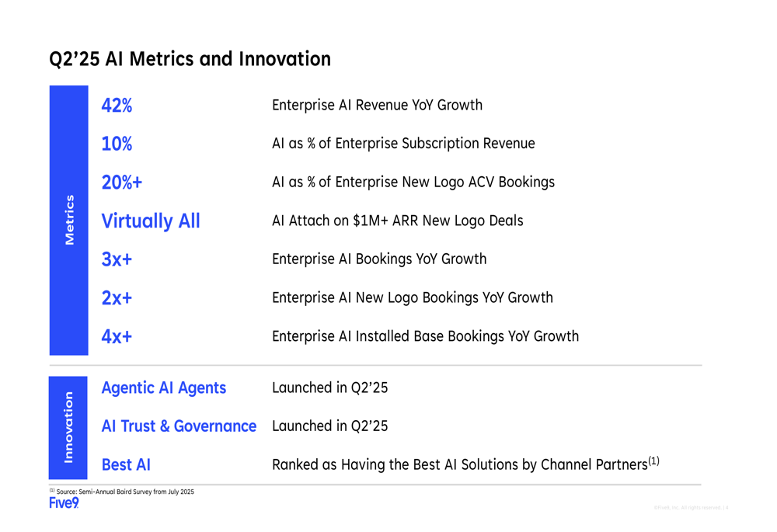Click the "AI Trust & Governance" heading

[x=179, y=426]
